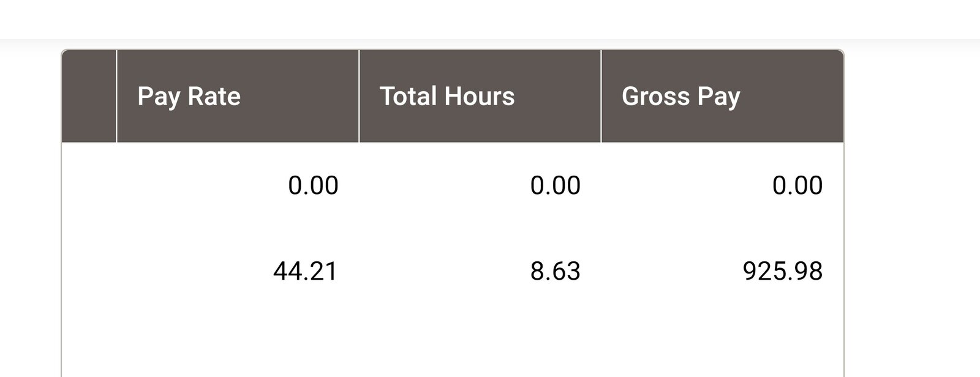Select the narrow blank header cell before Pay Rate
The image size is (980, 377).
pyautogui.click(x=89, y=96)
